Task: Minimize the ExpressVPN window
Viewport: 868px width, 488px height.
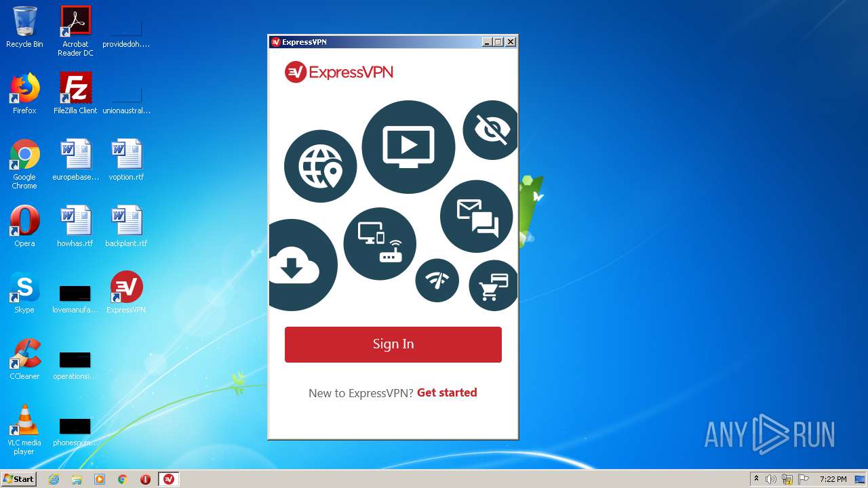Action: pos(487,42)
